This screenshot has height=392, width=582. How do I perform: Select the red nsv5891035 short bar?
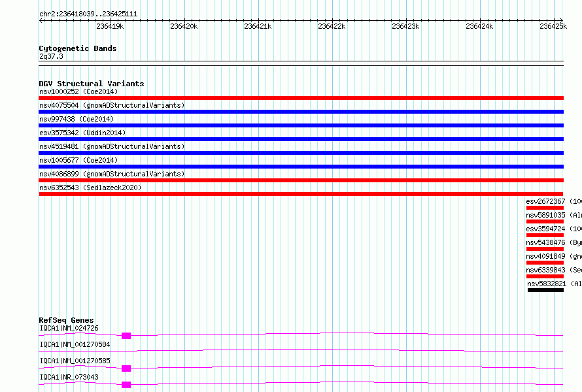(545, 221)
